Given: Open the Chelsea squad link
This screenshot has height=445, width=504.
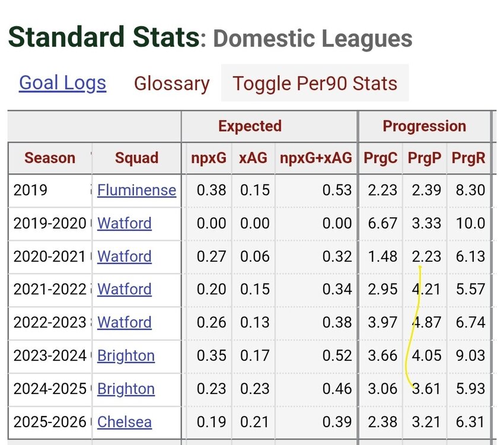Looking at the screenshot, I should click(x=125, y=422).
